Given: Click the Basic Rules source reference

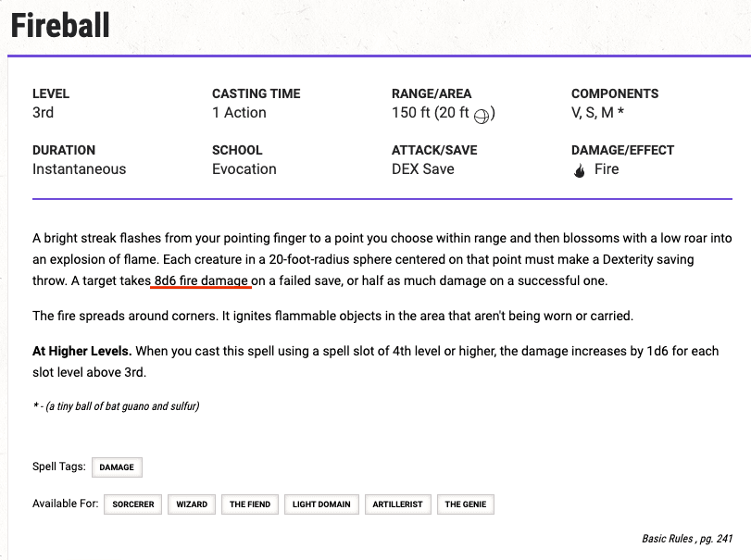Looking at the screenshot, I should coord(687,539).
